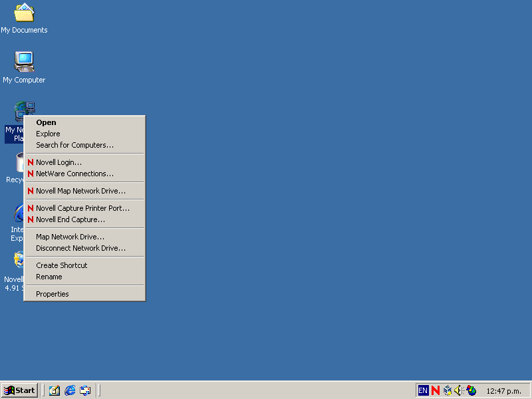Click Novell End Capture... menu entry

point(85,219)
